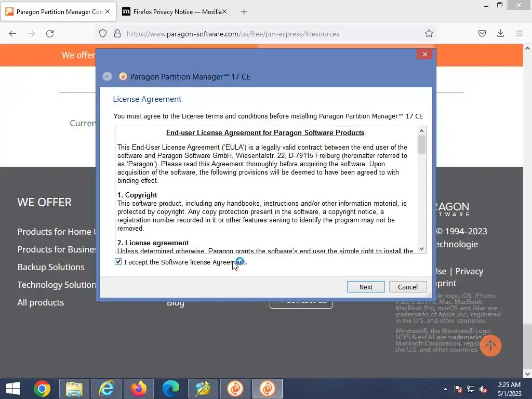Click the 'License Agreement' heading text
Image resolution: width=532 pixels, height=399 pixels.
(147, 99)
